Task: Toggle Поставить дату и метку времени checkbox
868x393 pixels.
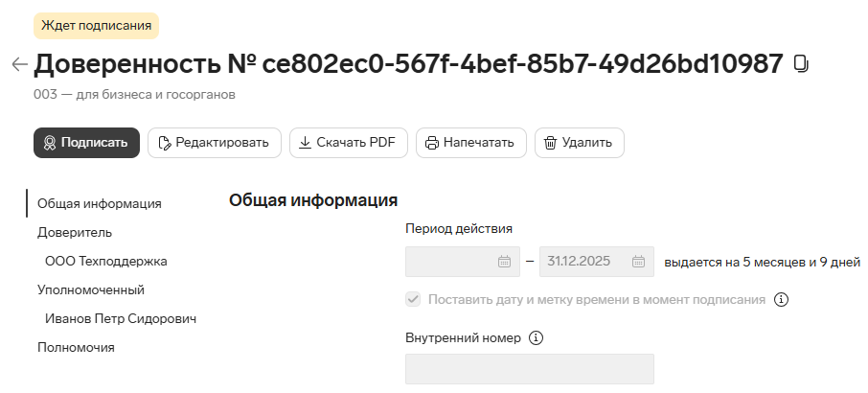Action: click(x=413, y=300)
